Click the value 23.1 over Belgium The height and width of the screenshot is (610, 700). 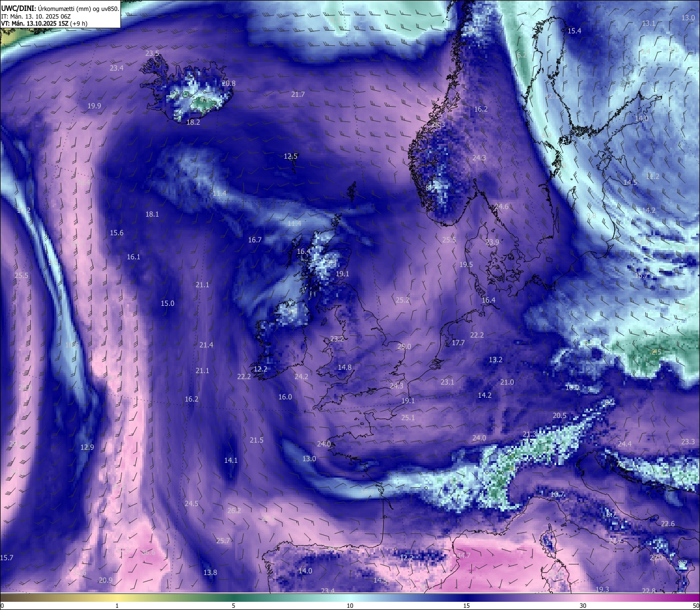[x=447, y=382]
